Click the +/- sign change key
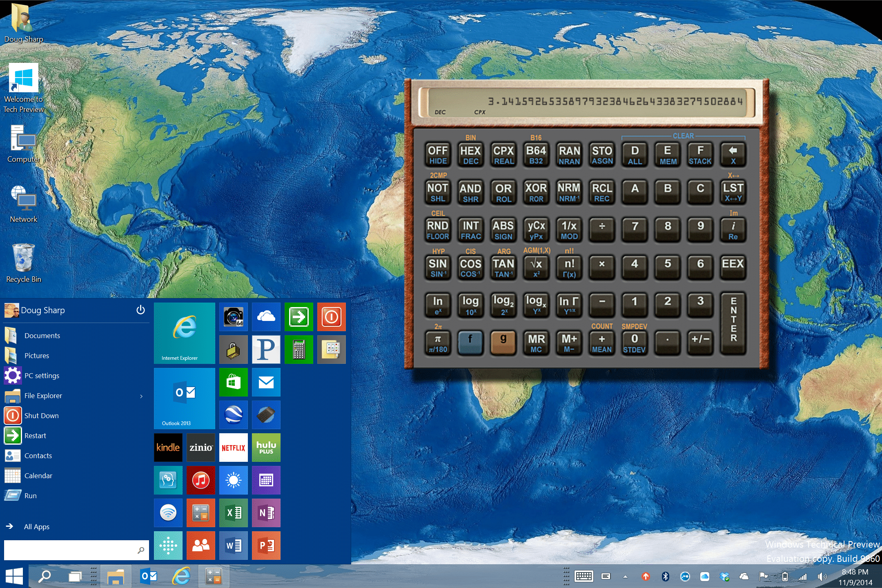 point(700,343)
